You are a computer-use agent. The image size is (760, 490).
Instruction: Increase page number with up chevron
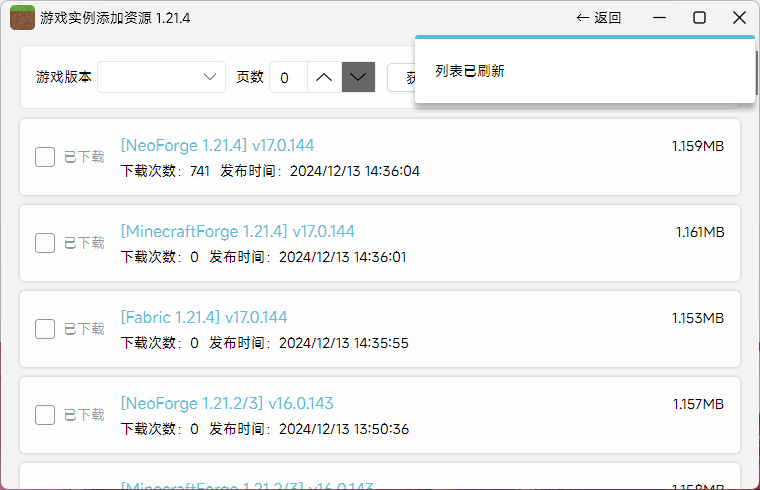click(324, 77)
